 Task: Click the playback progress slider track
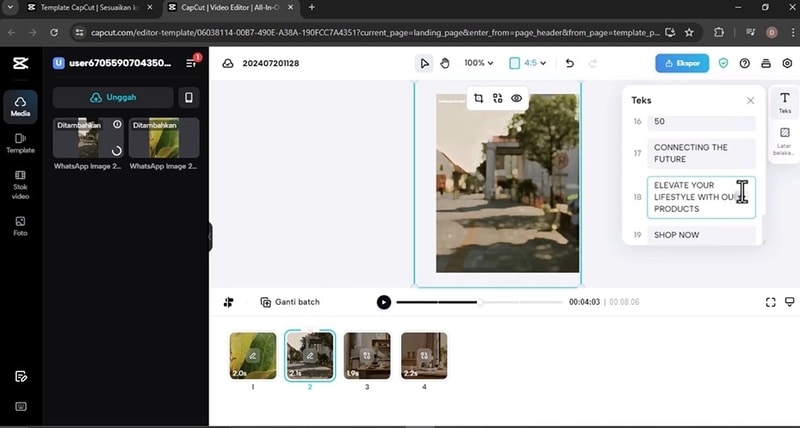click(x=480, y=302)
